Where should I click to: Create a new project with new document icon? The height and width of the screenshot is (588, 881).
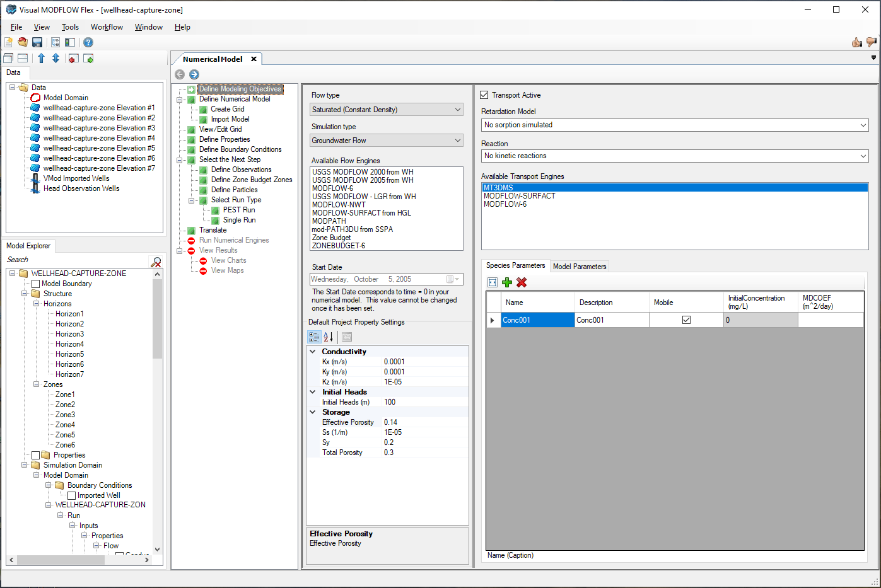point(8,42)
